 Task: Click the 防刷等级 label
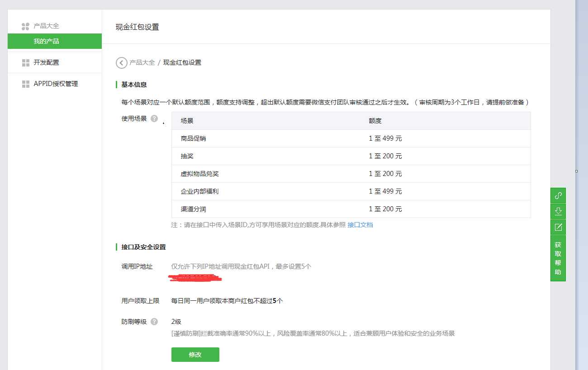pos(134,322)
